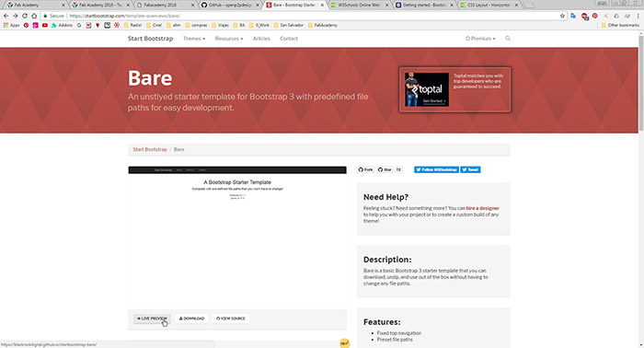Open the Contact nav link
This screenshot has height=348, width=644.
click(x=289, y=39)
